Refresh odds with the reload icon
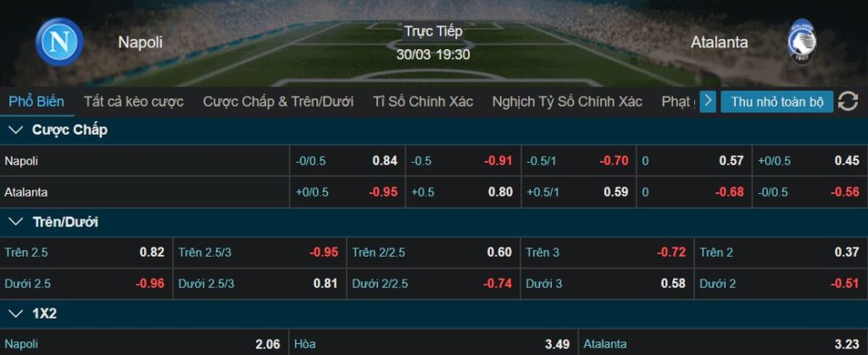 (x=848, y=102)
